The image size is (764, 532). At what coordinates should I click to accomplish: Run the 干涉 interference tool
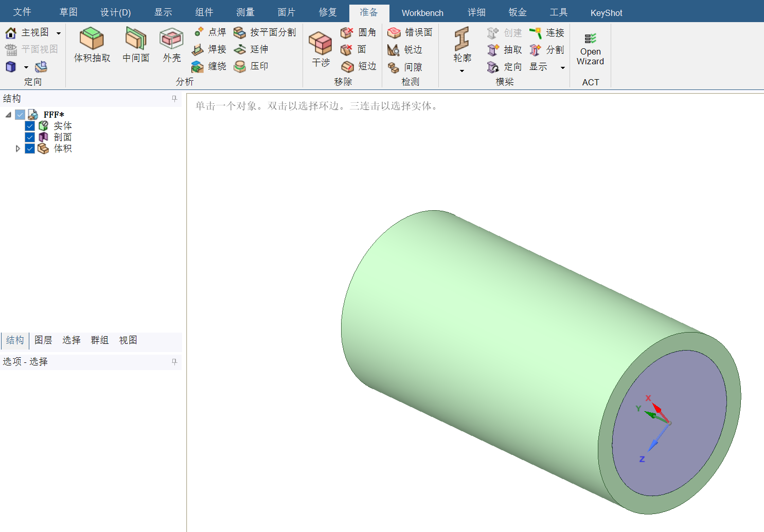321,49
